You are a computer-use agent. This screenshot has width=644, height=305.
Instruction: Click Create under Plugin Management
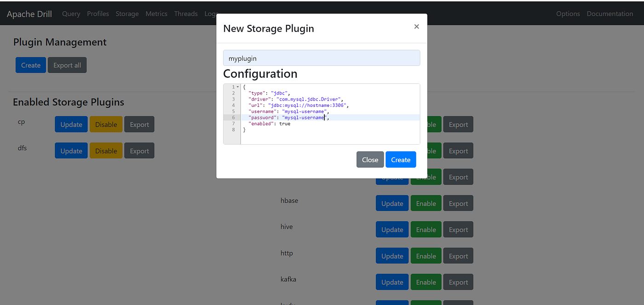tap(31, 65)
